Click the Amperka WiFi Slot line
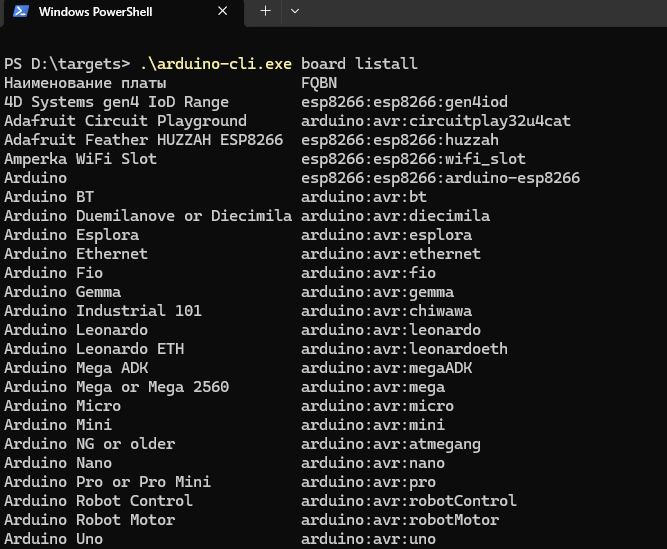Screen dimensions: 667x549 pos(80,159)
